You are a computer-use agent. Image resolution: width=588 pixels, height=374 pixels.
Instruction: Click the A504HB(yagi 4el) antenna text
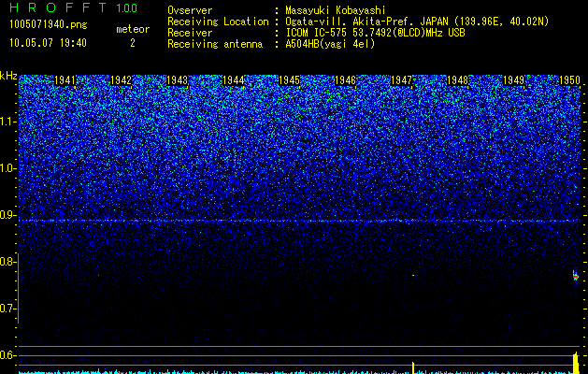[330, 44]
